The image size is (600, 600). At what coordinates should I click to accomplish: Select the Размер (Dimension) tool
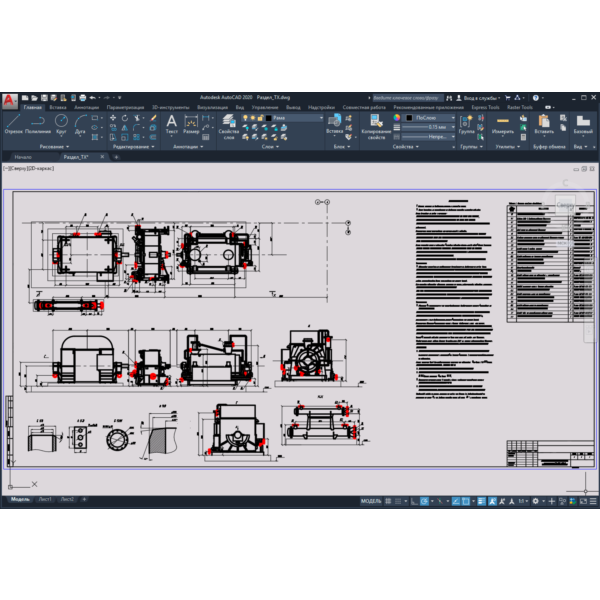tap(191, 125)
